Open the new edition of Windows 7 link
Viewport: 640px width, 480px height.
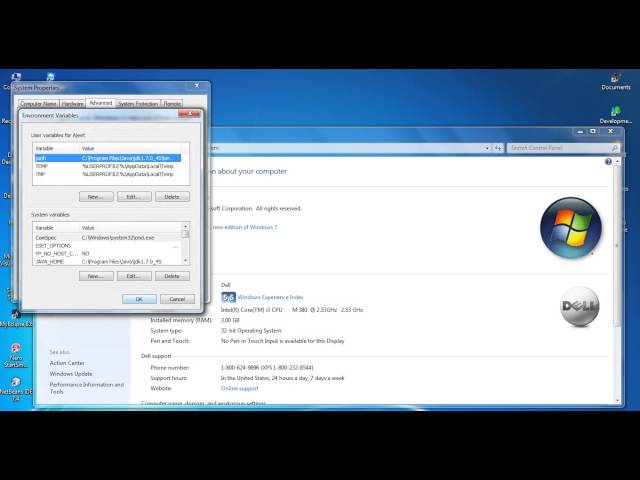click(244, 227)
